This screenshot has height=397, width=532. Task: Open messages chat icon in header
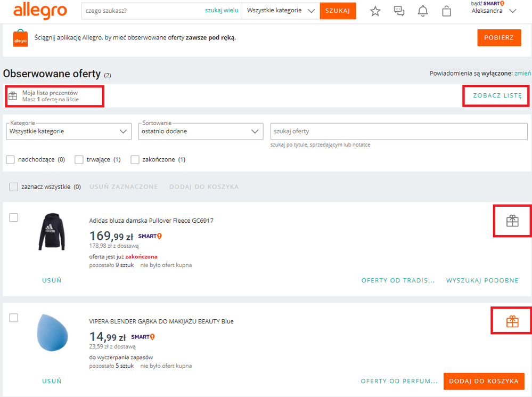tap(399, 11)
